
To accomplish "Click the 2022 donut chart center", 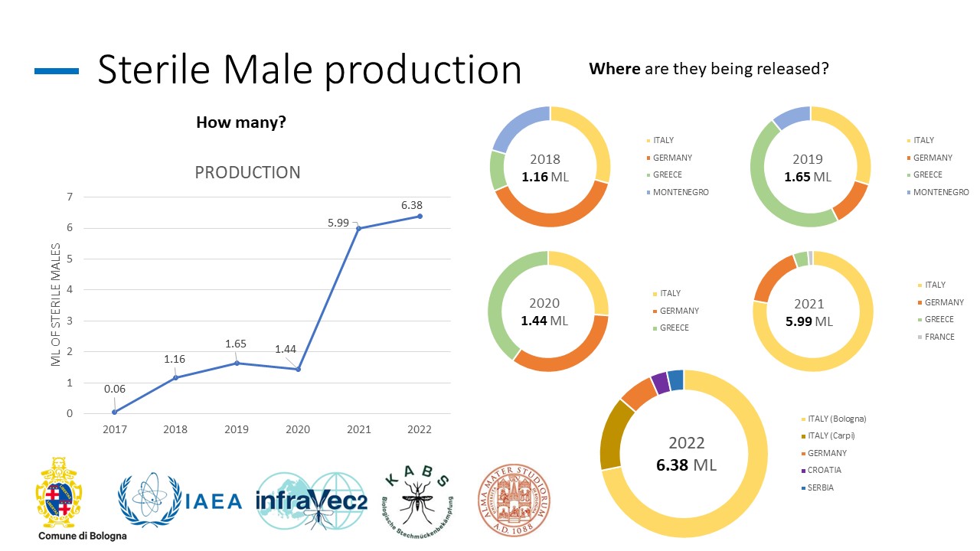I will click(x=685, y=454).
